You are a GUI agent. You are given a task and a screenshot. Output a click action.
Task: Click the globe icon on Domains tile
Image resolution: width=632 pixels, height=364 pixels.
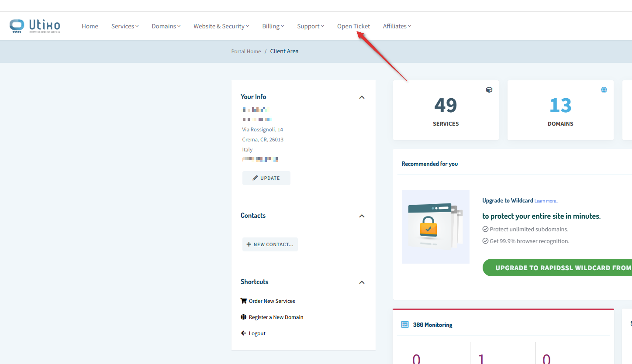pyautogui.click(x=604, y=89)
